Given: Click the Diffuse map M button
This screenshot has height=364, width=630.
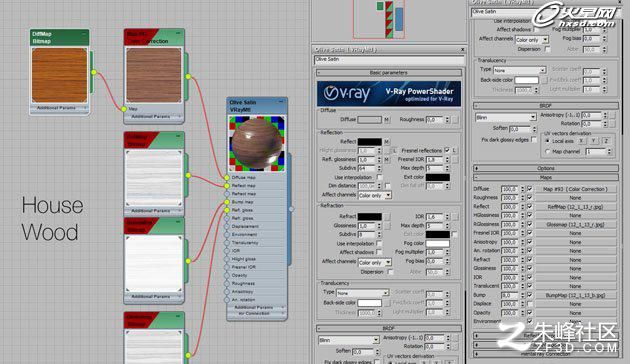Looking at the screenshot, I should (387, 120).
